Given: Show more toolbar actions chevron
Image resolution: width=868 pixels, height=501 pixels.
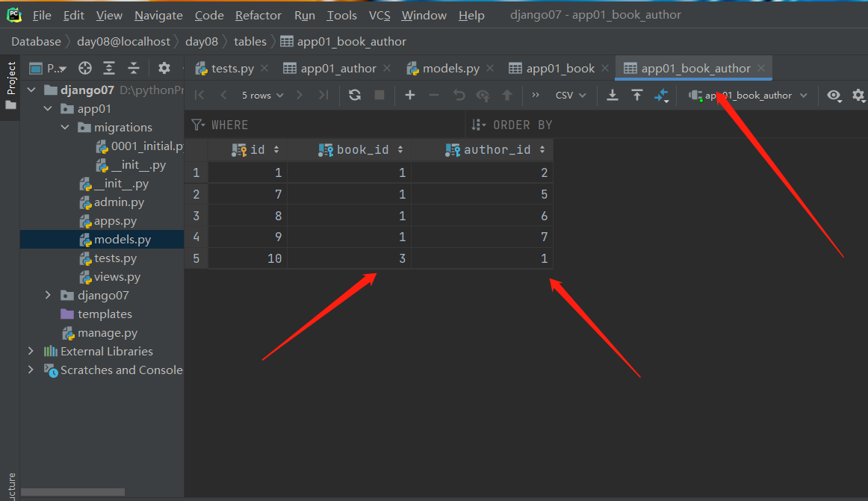Looking at the screenshot, I should pos(536,96).
